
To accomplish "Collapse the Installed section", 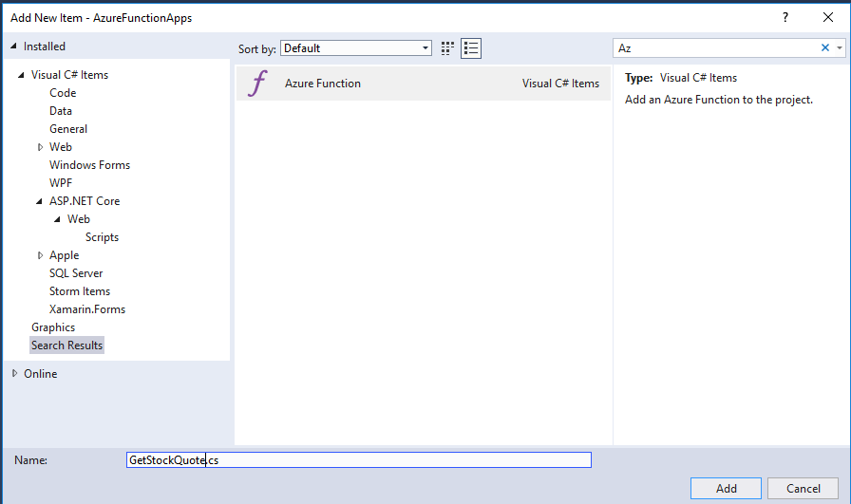I will tap(13, 47).
